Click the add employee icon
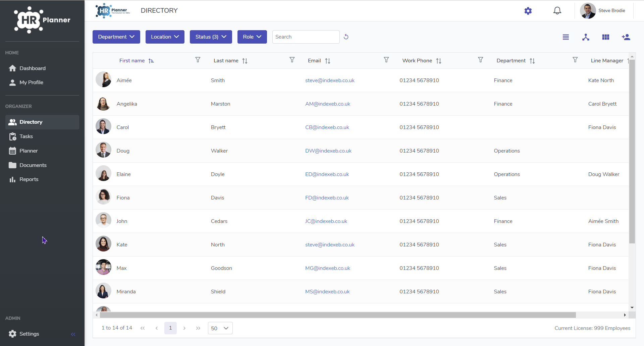 (626, 37)
